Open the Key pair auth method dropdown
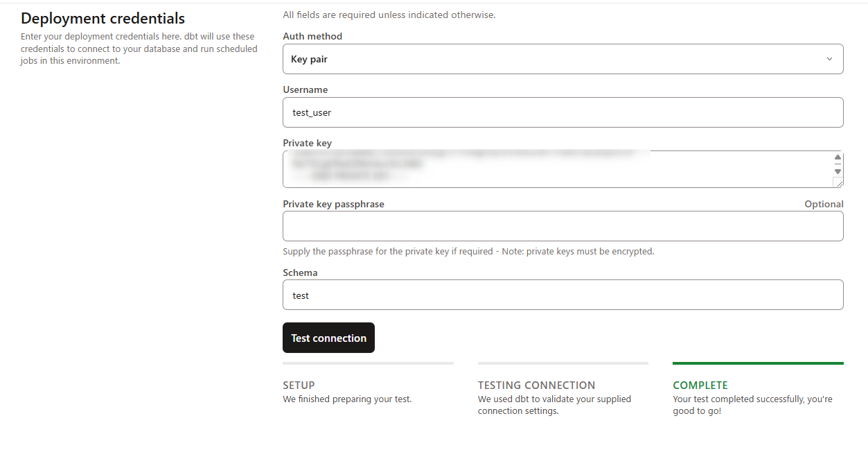 (563, 59)
